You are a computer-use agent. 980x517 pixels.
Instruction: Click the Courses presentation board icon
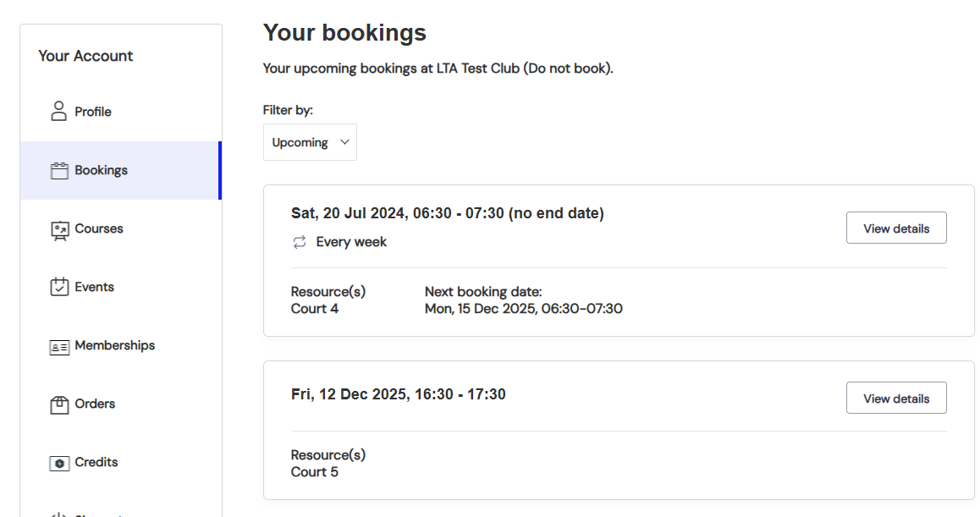pos(59,229)
